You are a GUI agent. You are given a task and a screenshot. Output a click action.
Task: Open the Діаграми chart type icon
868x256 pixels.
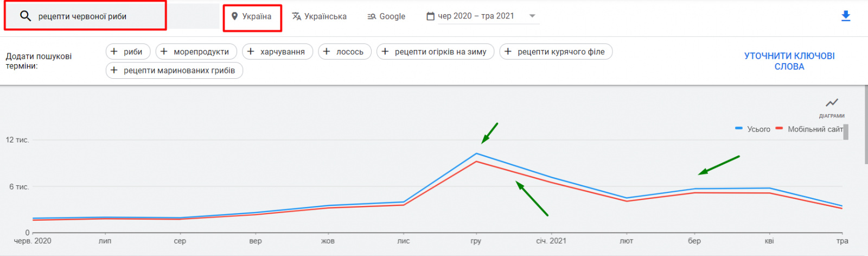coord(832,103)
